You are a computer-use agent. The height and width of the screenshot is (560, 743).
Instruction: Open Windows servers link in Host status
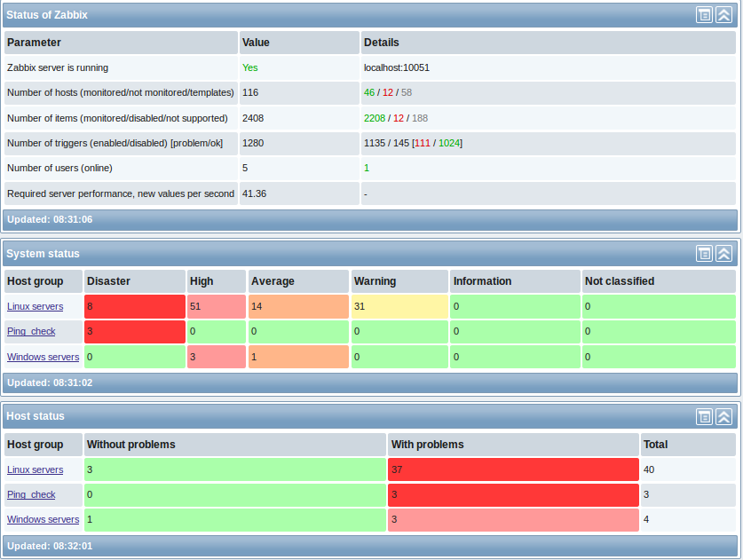point(43,520)
